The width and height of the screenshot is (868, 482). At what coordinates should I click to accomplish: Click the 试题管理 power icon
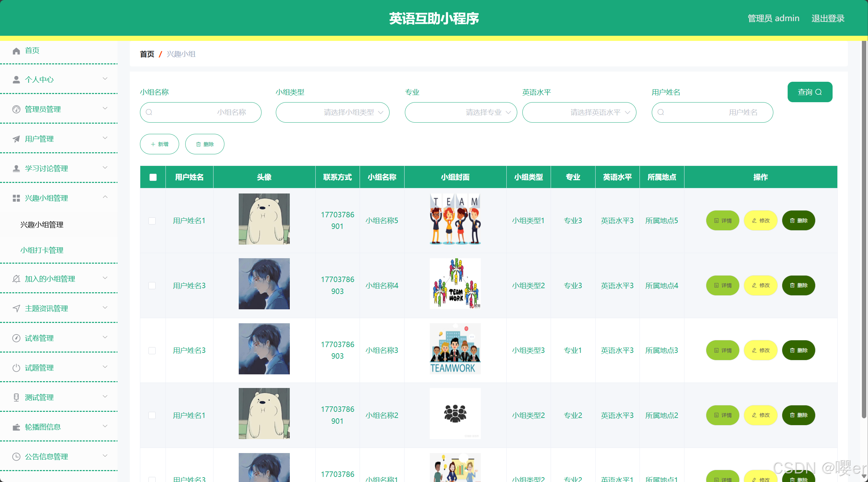16,368
